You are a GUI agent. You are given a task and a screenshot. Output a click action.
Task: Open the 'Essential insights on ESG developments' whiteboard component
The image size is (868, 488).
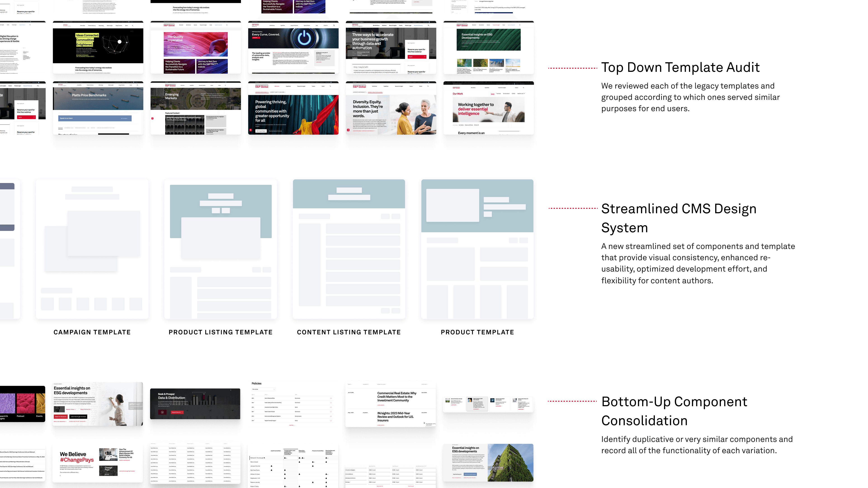(x=98, y=404)
